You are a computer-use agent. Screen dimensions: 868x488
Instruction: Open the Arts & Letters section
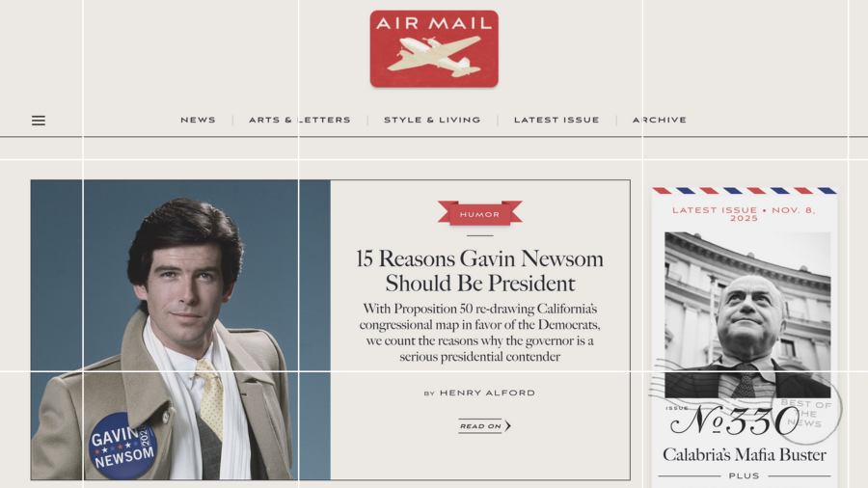tap(300, 120)
